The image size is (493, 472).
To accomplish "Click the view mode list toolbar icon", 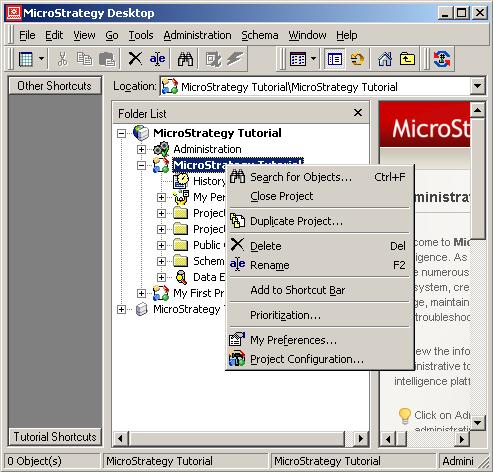I will [x=297, y=59].
